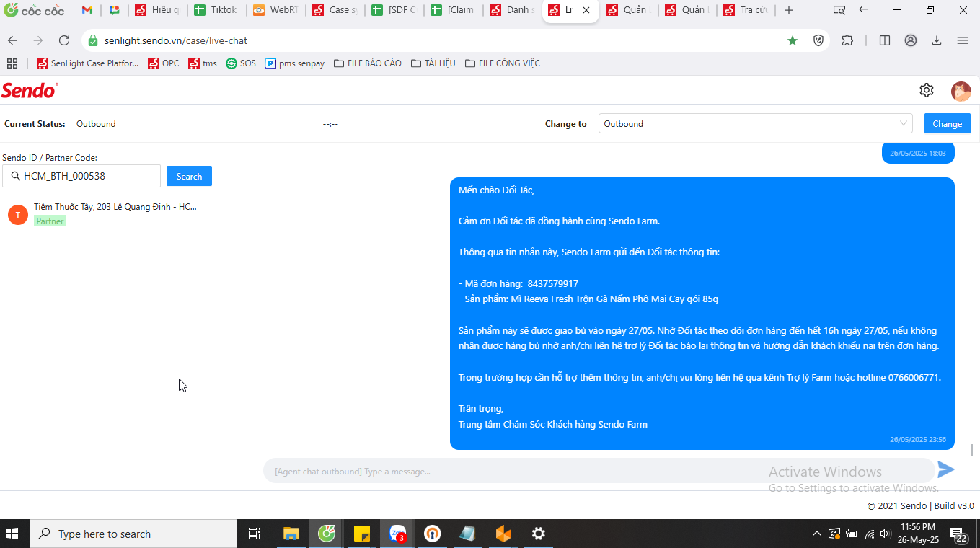Open File Explorer from the taskbar
This screenshot has width=980, height=548.
point(291,534)
